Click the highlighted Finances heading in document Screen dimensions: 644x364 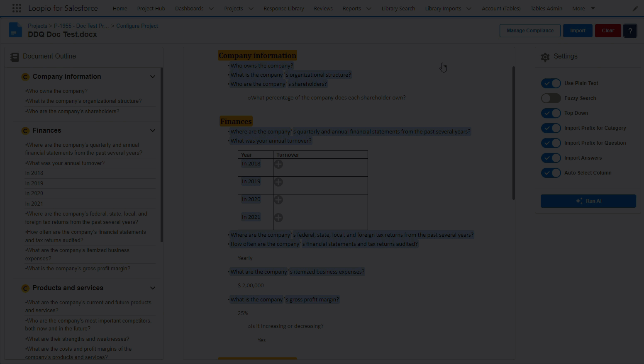(x=236, y=121)
